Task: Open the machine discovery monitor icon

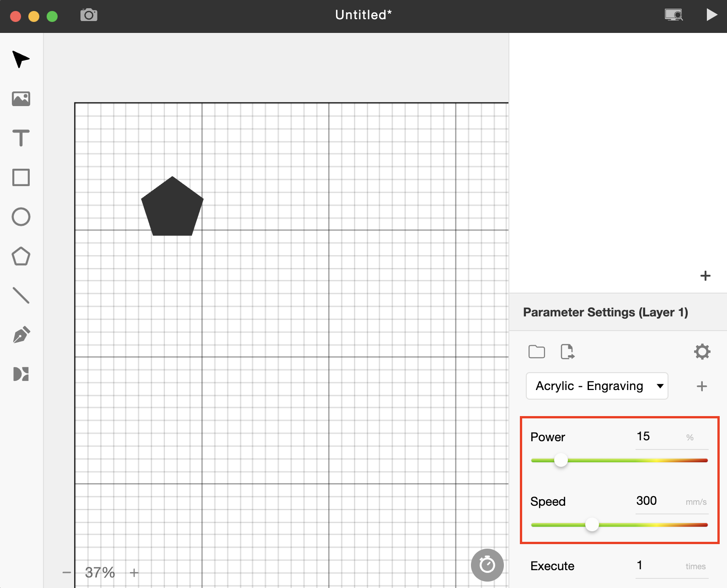Action: click(674, 15)
